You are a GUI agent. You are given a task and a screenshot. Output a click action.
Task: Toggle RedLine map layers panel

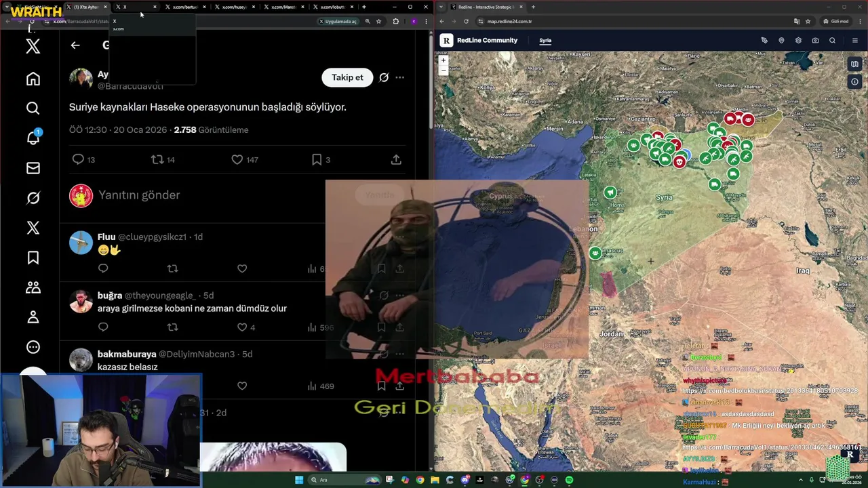pyautogui.click(x=854, y=64)
